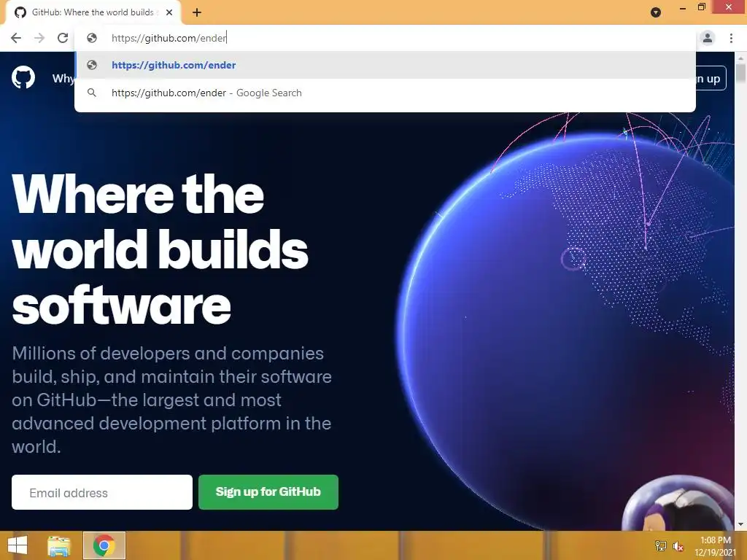
Task: Click the tab search dropdown arrow
Action: point(656,12)
